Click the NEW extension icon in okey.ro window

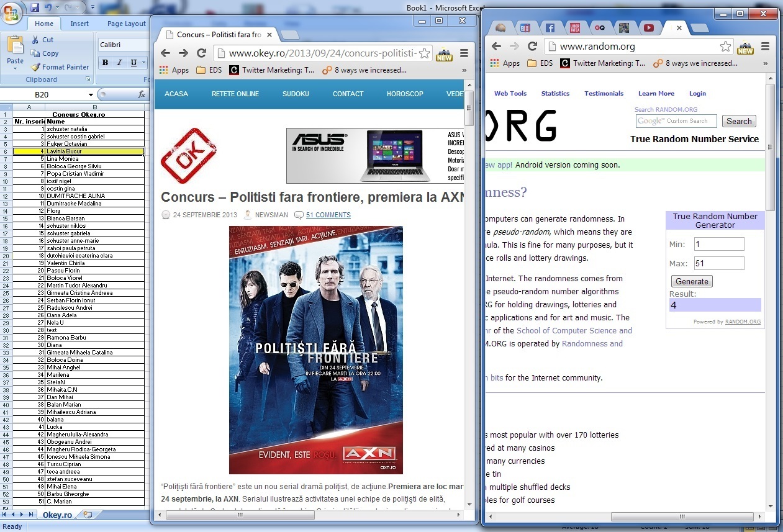[444, 54]
